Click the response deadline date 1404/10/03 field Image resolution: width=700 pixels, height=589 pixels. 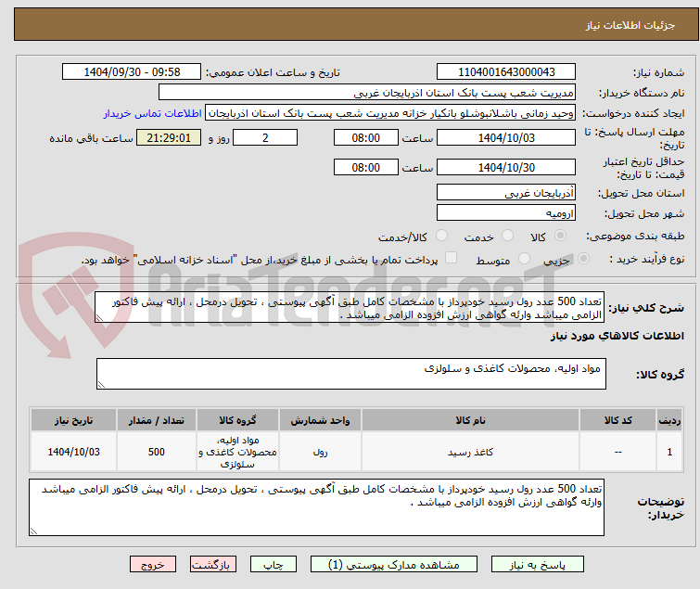(x=506, y=137)
